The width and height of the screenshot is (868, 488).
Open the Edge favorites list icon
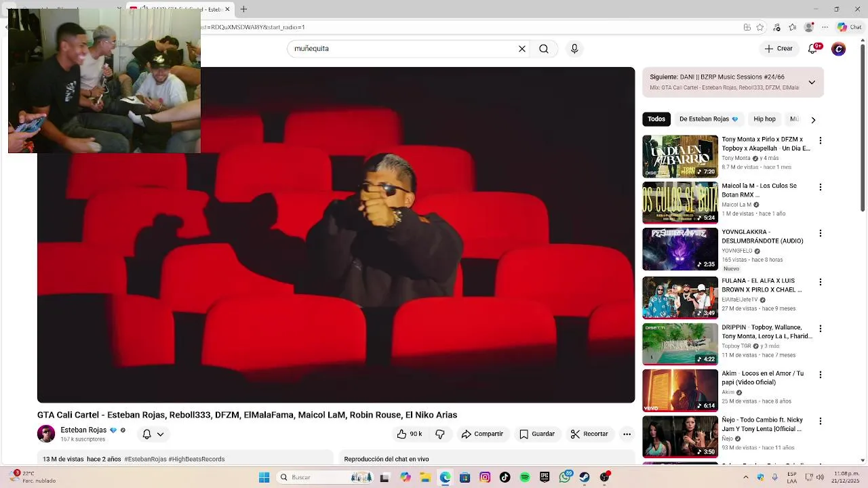coord(793,27)
